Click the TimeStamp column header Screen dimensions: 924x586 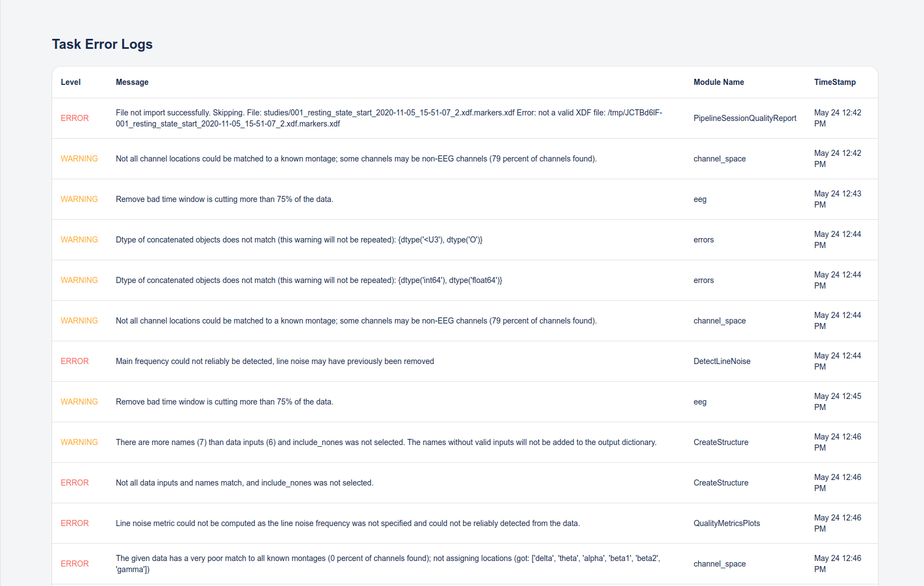[x=835, y=82]
